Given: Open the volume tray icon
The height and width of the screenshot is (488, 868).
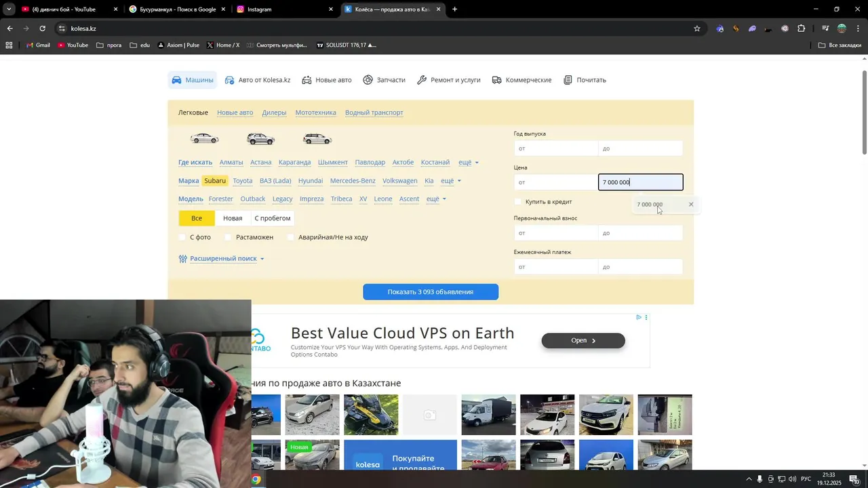Looking at the screenshot, I should click(792, 479).
